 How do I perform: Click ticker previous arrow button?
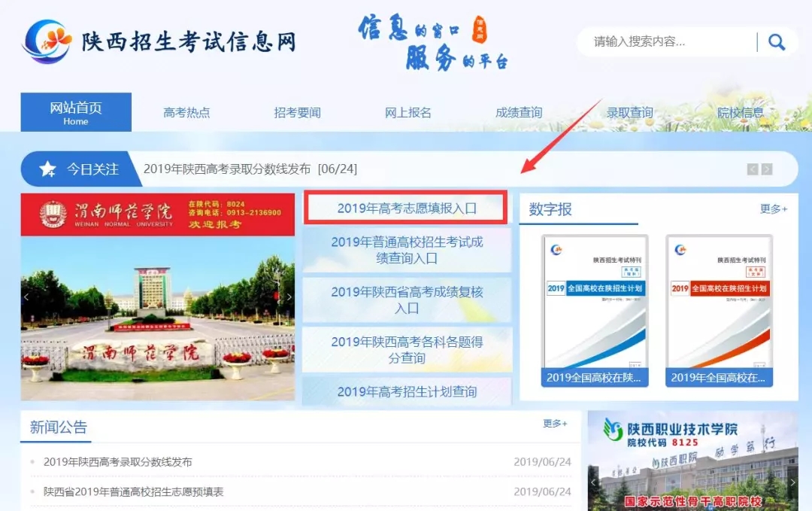coord(752,169)
